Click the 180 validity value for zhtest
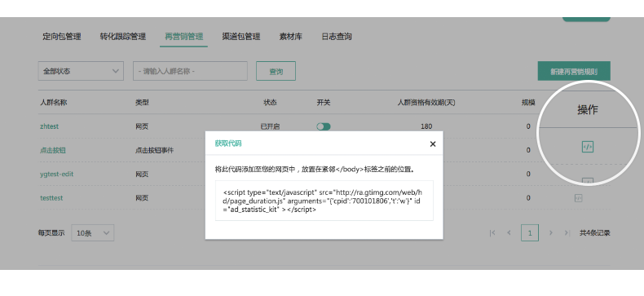The height and width of the screenshot is (296, 644). coord(426,126)
